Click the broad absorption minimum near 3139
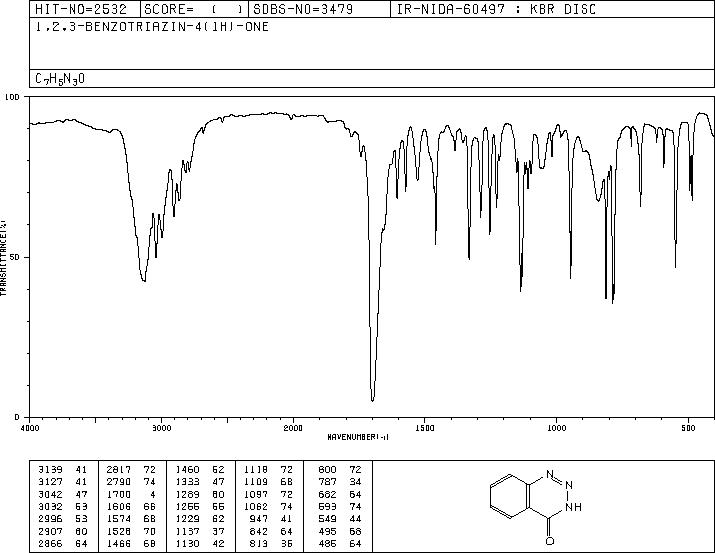The width and height of the screenshot is (715, 553). [x=144, y=279]
